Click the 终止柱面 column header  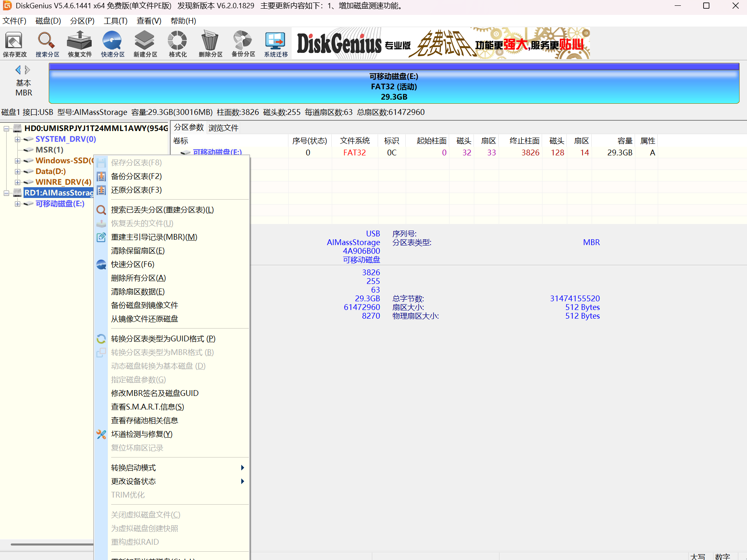coord(521,141)
